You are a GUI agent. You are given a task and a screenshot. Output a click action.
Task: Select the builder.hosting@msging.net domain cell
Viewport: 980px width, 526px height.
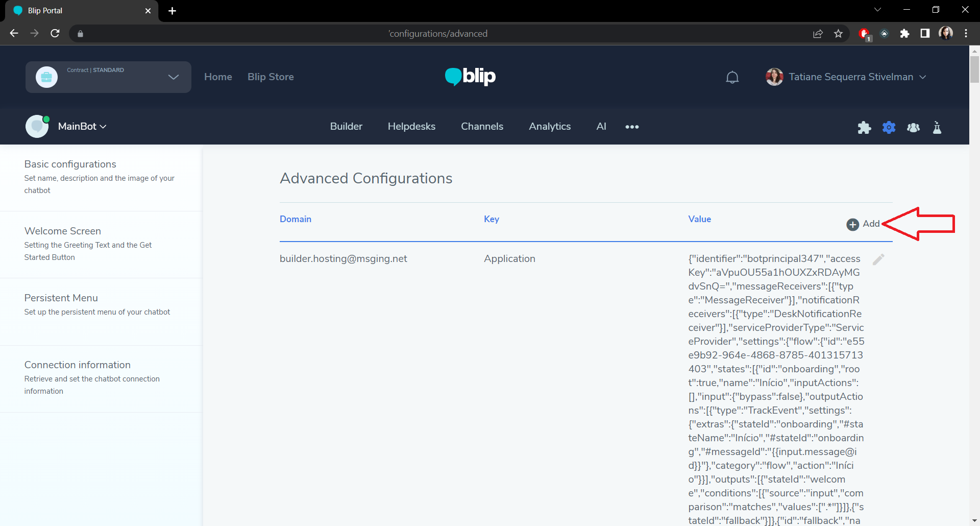pos(344,259)
